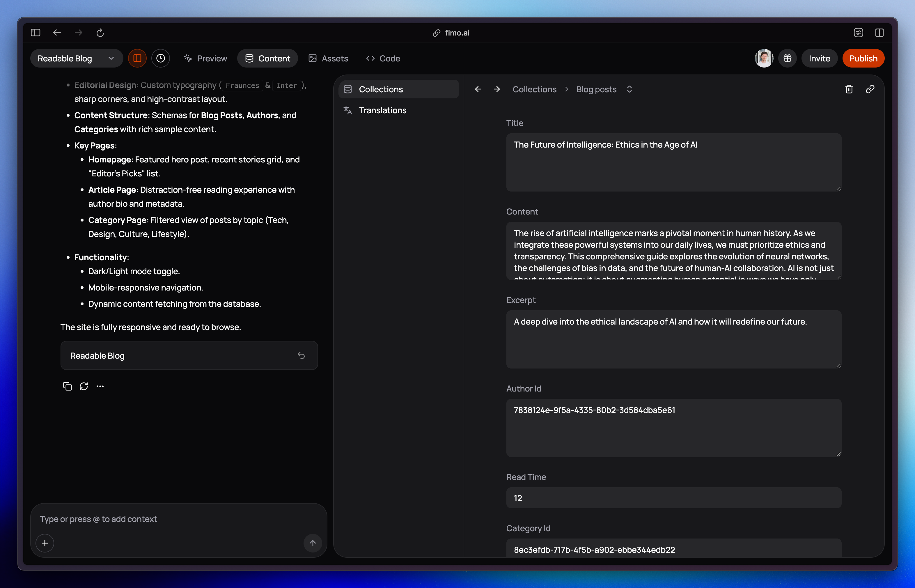
Task: Switch to the Code tab
Action: click(x=383, y=59)
